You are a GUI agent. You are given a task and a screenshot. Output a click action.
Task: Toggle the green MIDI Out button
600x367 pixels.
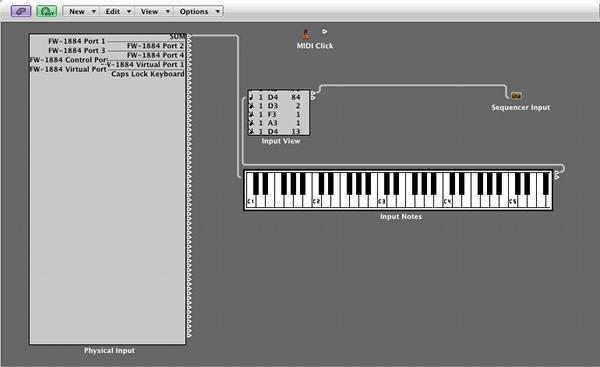(47, 11)
